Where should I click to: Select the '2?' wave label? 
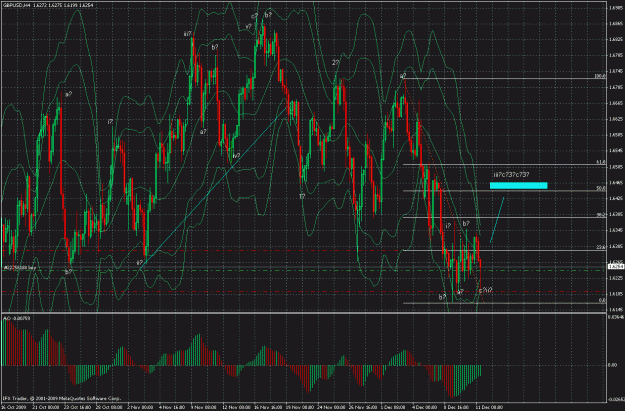[x=336, y=63]
